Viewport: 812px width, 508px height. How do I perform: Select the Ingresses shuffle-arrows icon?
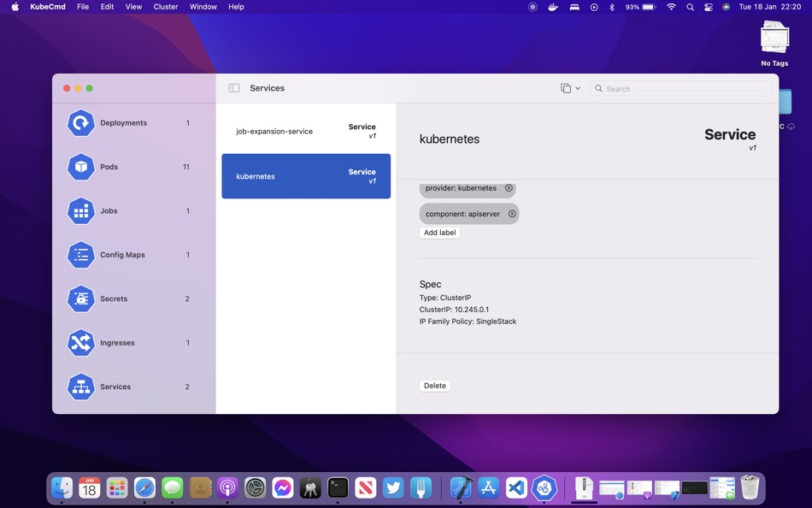[81, 343]
